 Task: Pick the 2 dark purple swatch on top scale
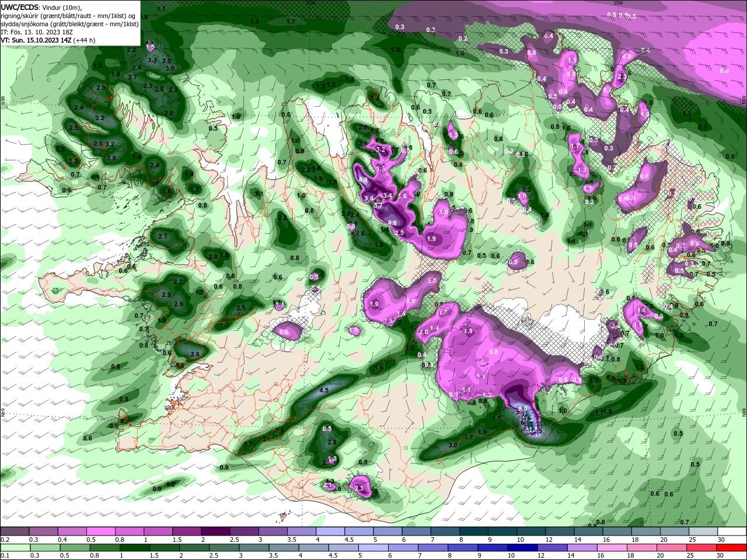click(215, 531)
